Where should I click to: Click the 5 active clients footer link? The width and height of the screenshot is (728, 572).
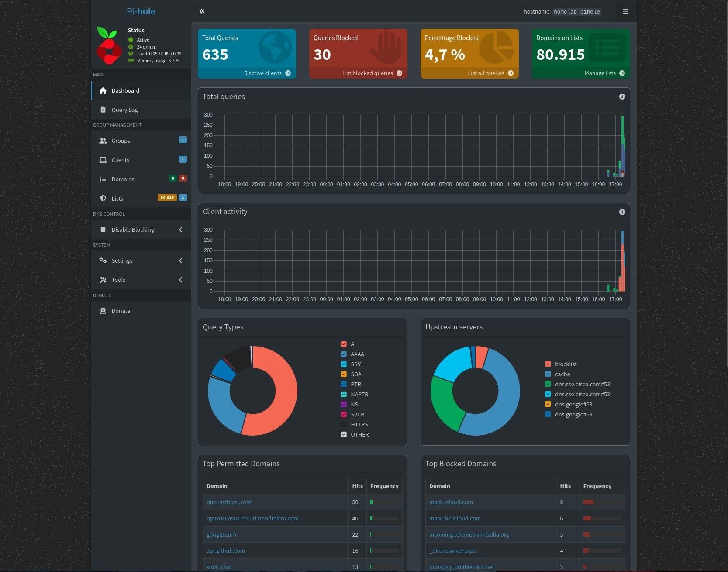(x=263, y=73)
